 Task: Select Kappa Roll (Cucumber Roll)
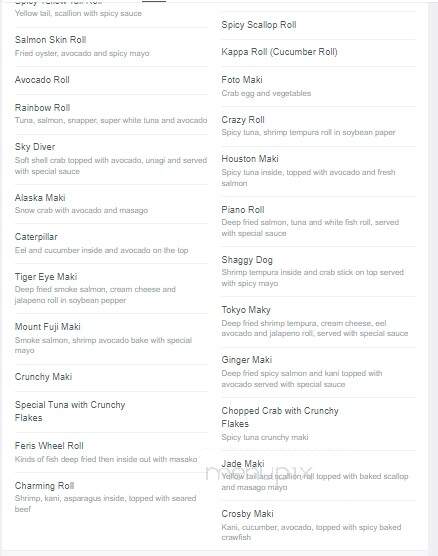point(279,52)
